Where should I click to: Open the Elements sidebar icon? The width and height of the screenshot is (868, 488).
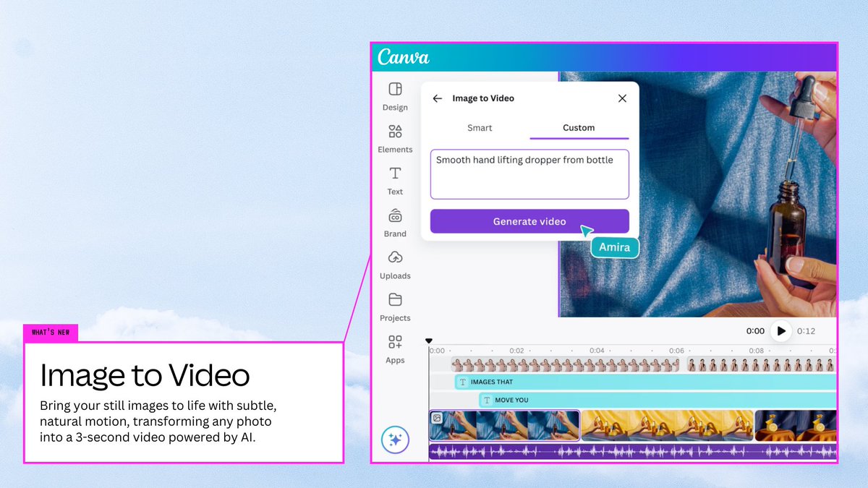[x=395, y=138]
